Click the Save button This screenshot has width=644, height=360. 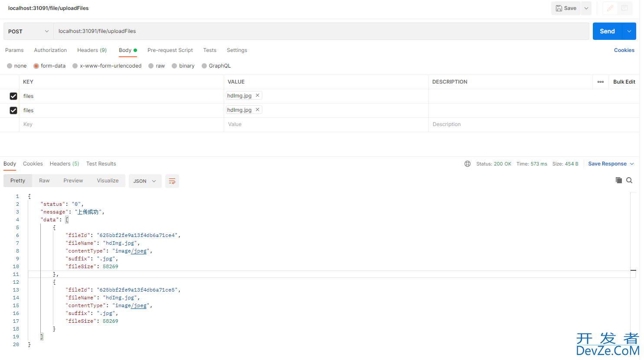point(566,8)
